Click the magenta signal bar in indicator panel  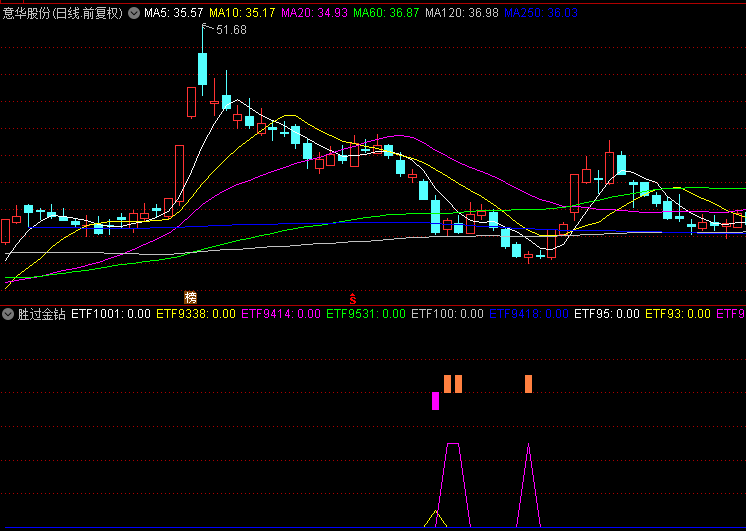coord(435,401)
